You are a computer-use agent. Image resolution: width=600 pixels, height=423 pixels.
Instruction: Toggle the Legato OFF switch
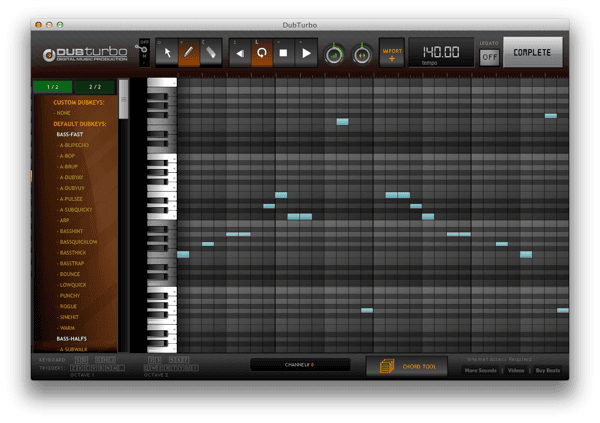click(489, 57)
